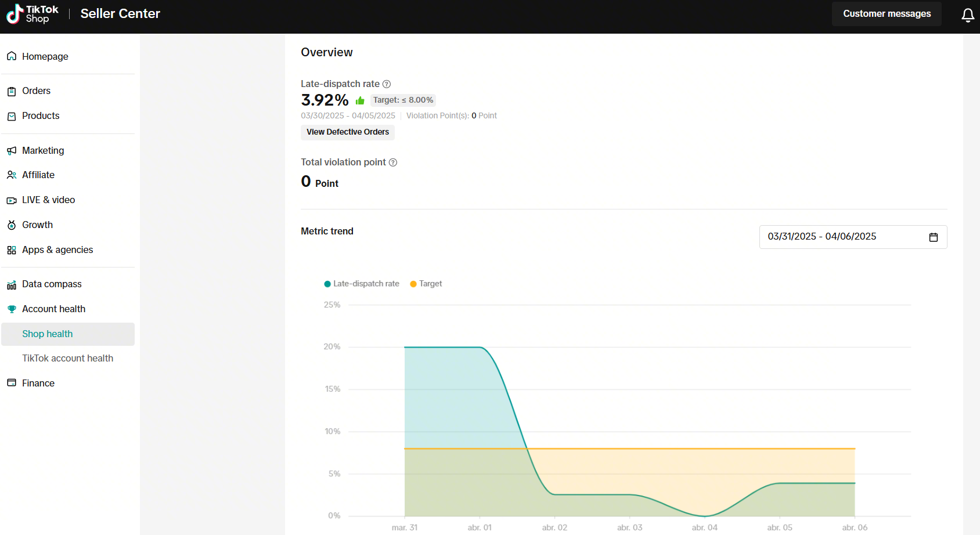The image size is (980, 535).
Task: Open the notifications bell icon
Action: pos(967,15)
